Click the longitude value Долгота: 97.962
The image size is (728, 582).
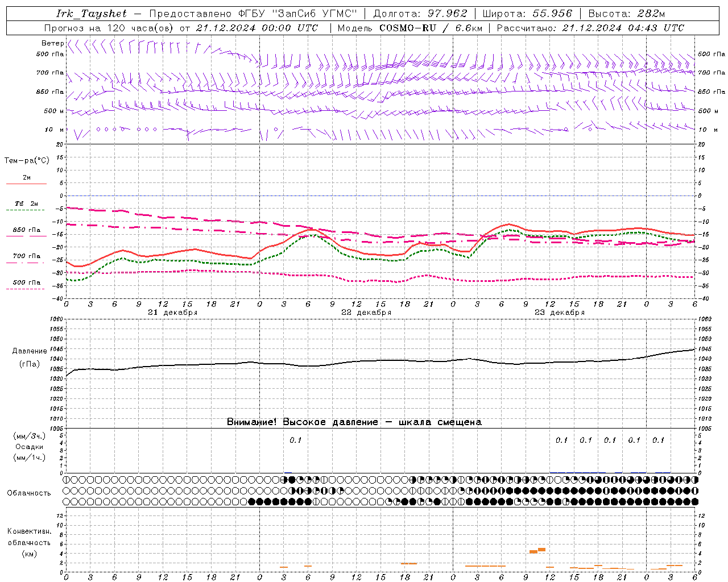pyautogui.click(x=420, y=14)
